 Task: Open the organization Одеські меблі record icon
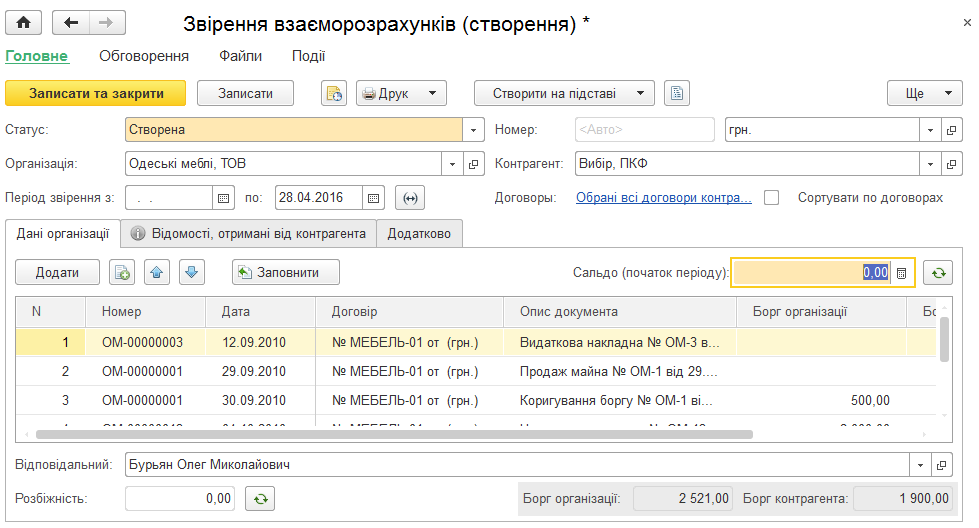click(x=473, y=164)
